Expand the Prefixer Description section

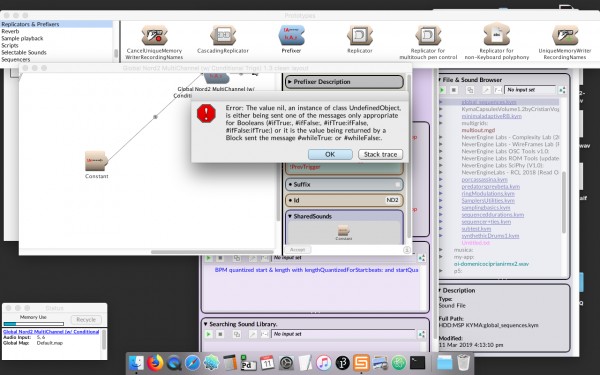point(290,82)
